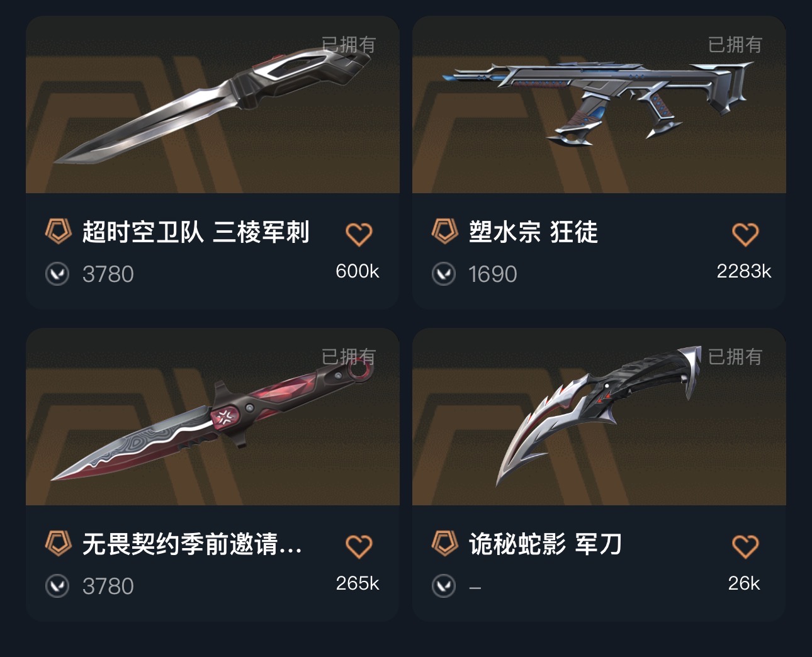Click the 诡秘蛇影 军刀 skin title
The height and width of the screenshot is (657, 812).
pos(546,544)
